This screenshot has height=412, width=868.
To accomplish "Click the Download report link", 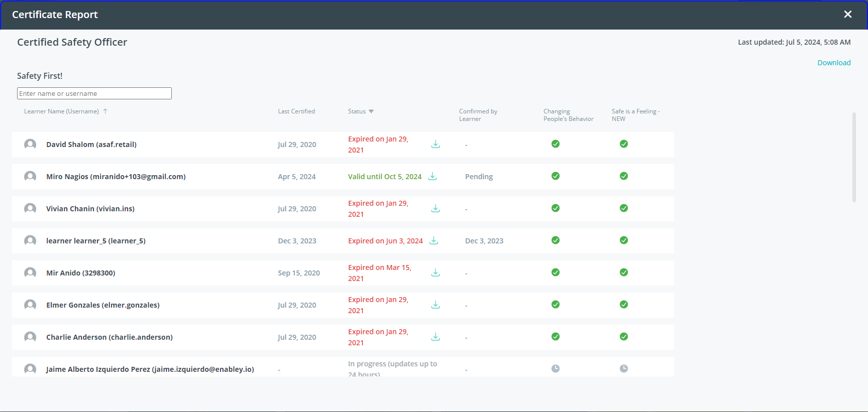I will click(834, 63).
